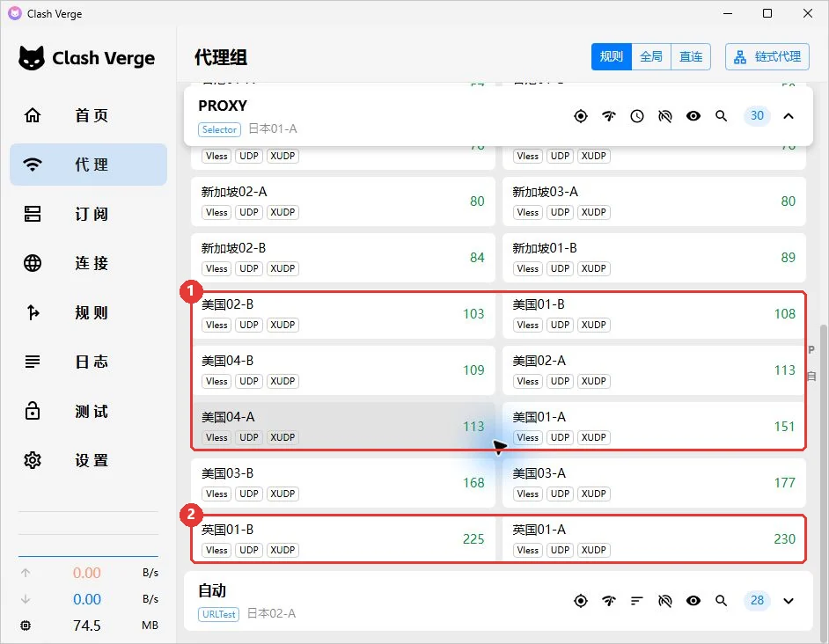Click the home icon in sidebar
Image resolution: width=829 pixels, height=644 pixels.
(x=33, y=114)
